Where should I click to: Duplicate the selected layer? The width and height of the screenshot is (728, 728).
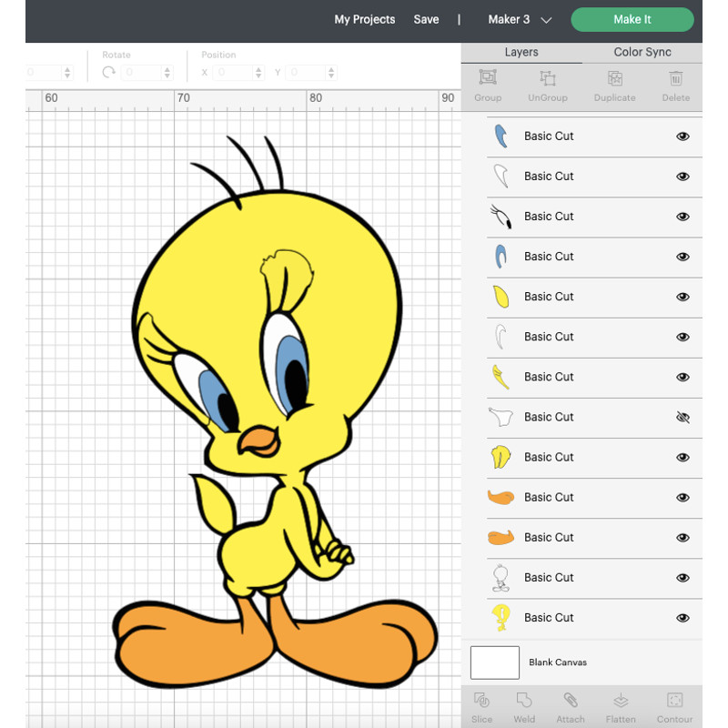pos(614,86)
